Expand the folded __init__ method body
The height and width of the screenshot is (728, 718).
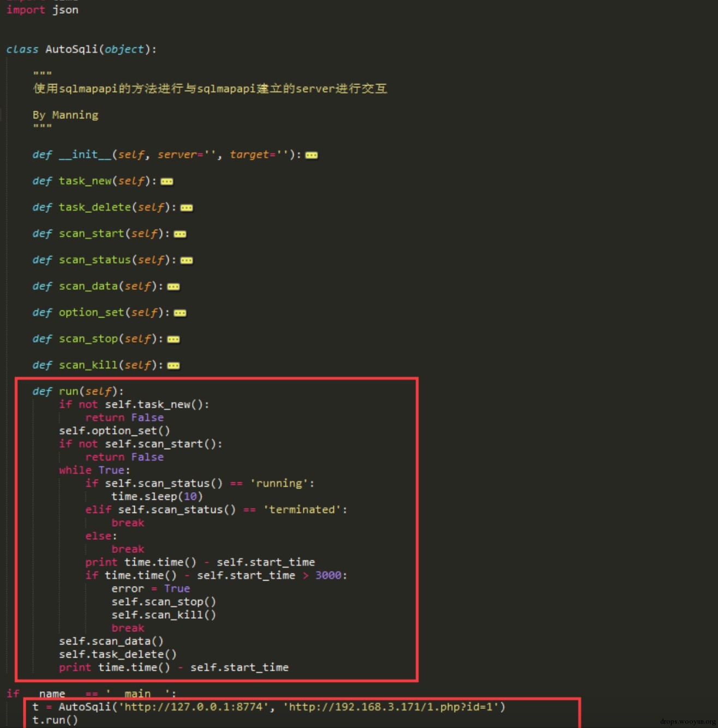[312, 156]
